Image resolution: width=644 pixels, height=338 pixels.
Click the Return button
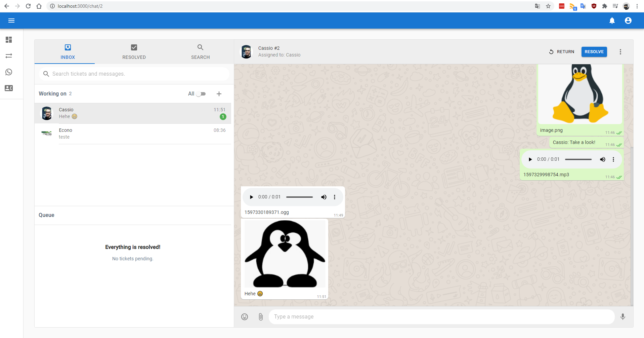tap(561, 52)
